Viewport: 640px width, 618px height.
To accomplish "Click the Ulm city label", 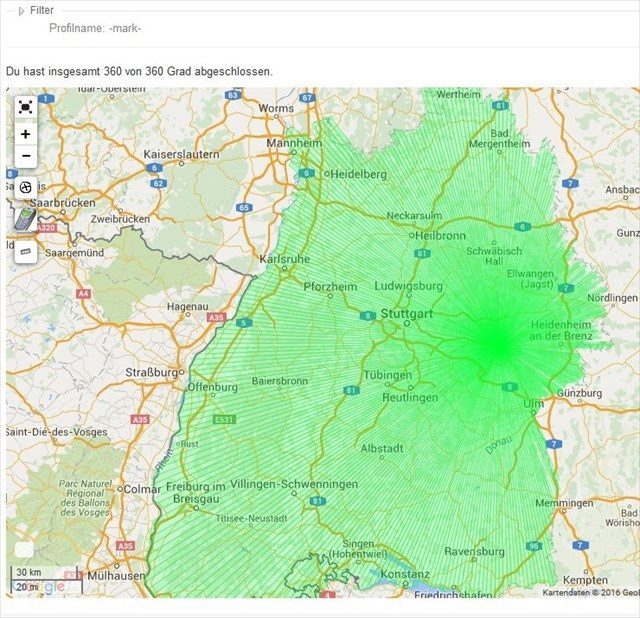I will click(x=533, y=403).
